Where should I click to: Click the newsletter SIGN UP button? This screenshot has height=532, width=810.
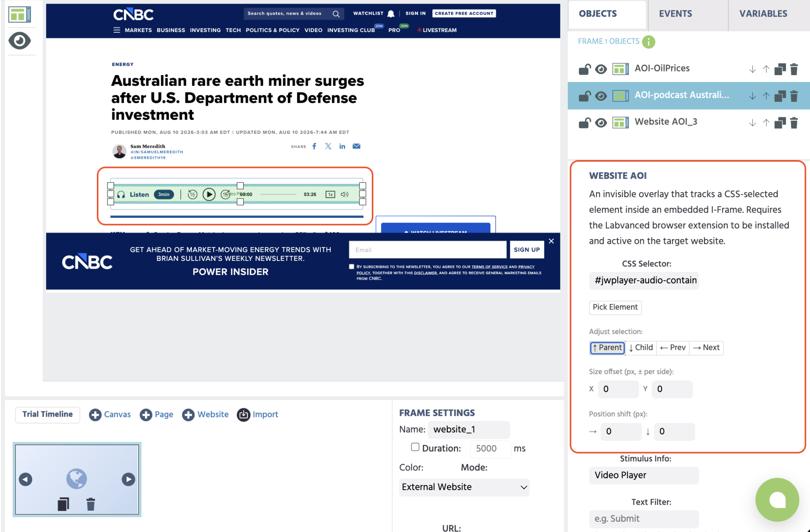coord(527,250)
